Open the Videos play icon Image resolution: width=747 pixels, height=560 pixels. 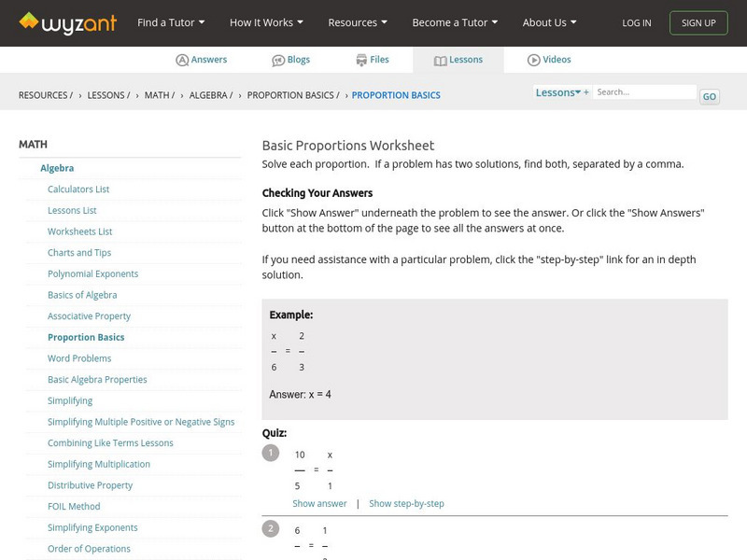point(534,60)
